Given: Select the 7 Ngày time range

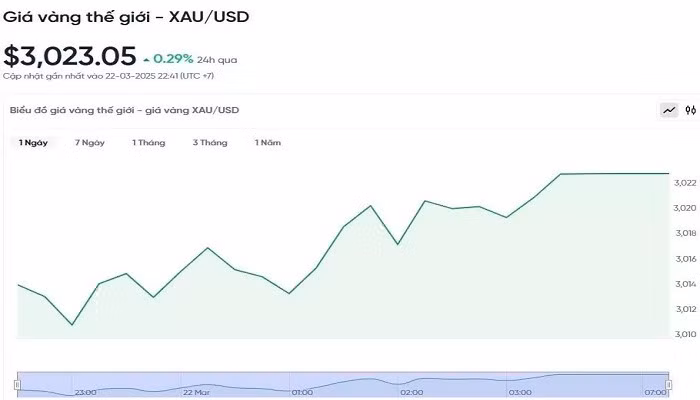Looking at the screenshot, I should (90, 143).
